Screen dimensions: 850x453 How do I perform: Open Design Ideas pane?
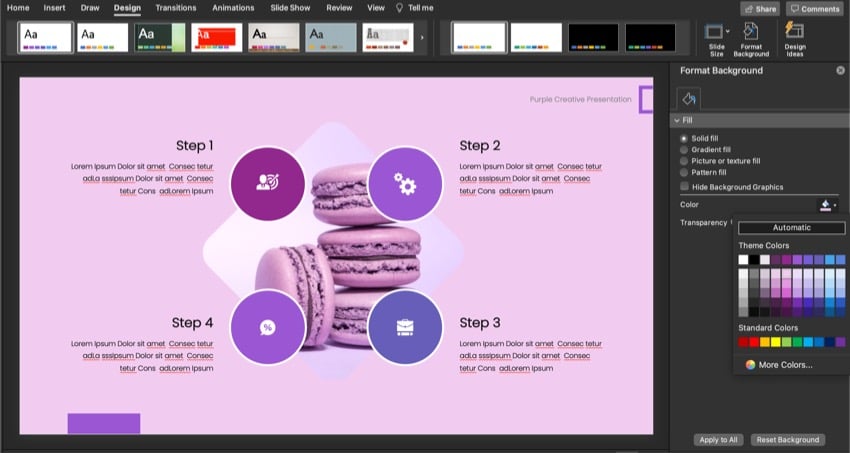coord(795,38)
